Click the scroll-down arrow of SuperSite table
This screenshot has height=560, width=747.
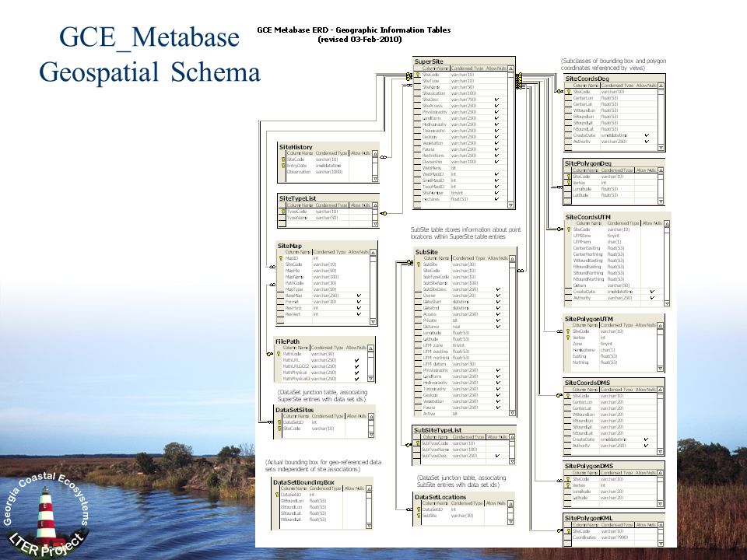tap(511, 205)
